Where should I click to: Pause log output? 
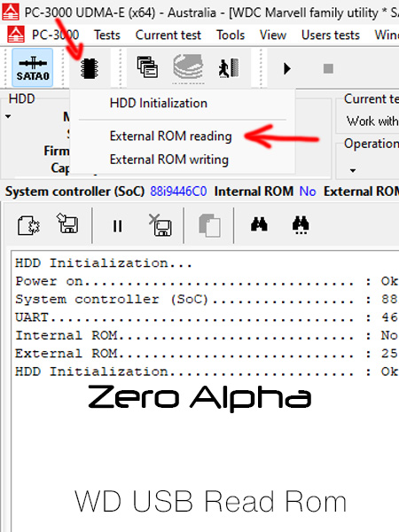click(117, 225)
